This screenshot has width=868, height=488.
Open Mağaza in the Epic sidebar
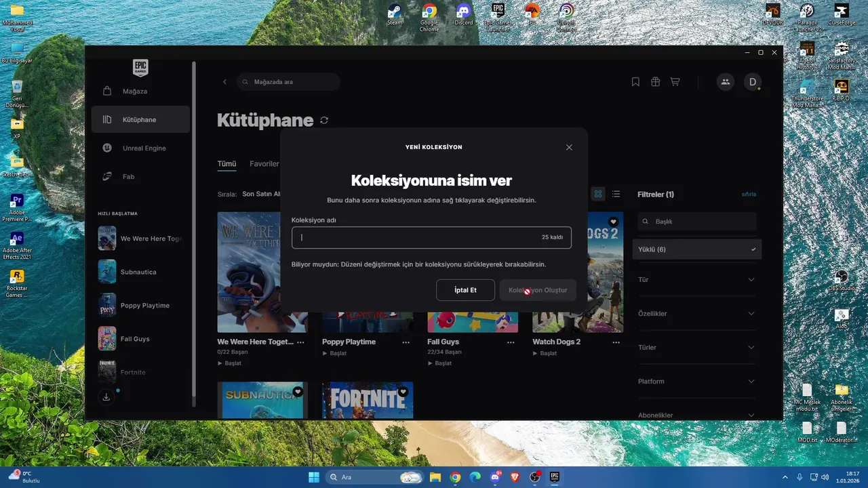click(140, 91)
